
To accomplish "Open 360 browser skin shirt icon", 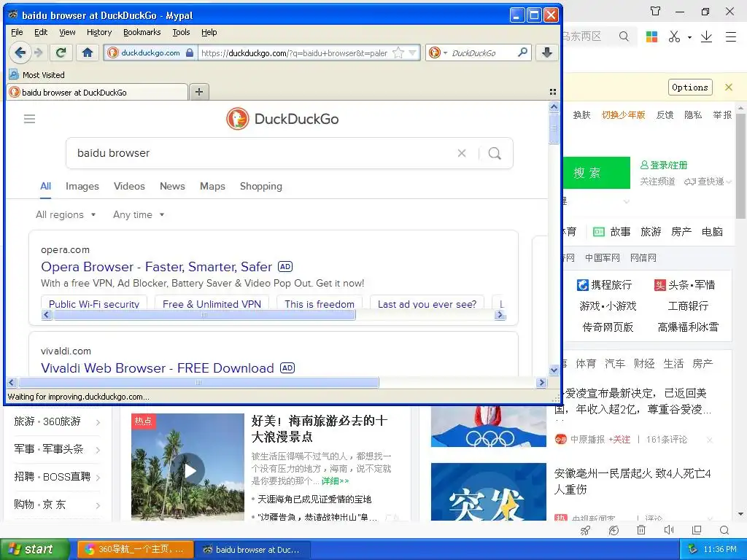I will tap(656, 11).
